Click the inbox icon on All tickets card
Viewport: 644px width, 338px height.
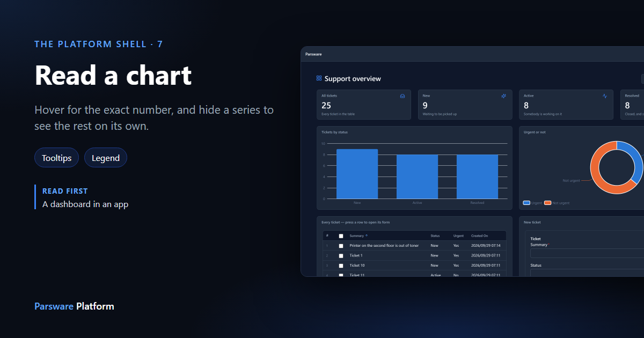tap(402, 96)
